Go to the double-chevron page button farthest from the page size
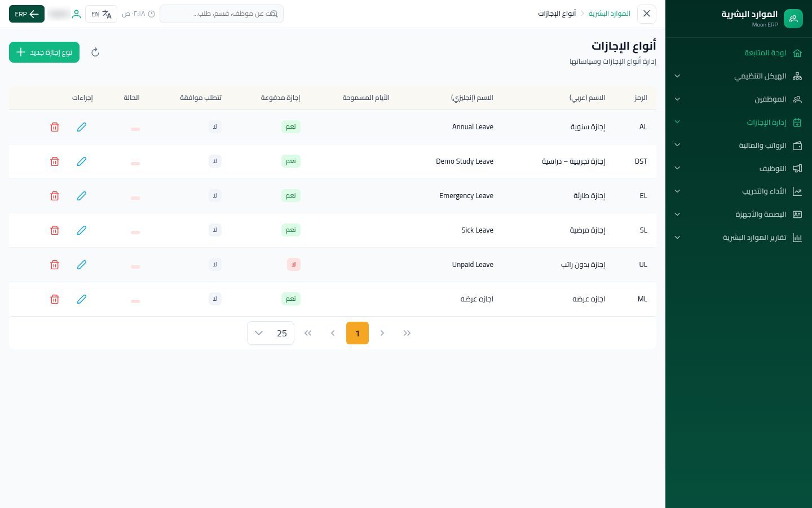This screenshot has height=508, width=812. point(407,333)
